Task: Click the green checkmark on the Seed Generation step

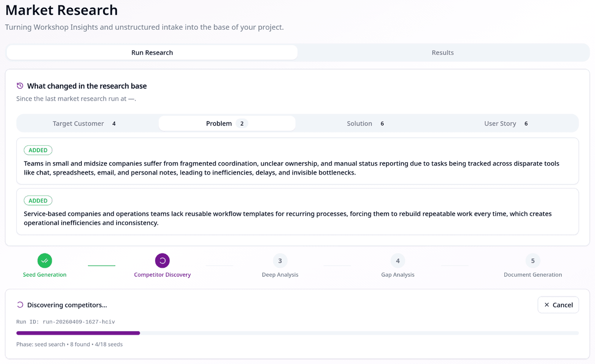Action: tap(45, 260)
